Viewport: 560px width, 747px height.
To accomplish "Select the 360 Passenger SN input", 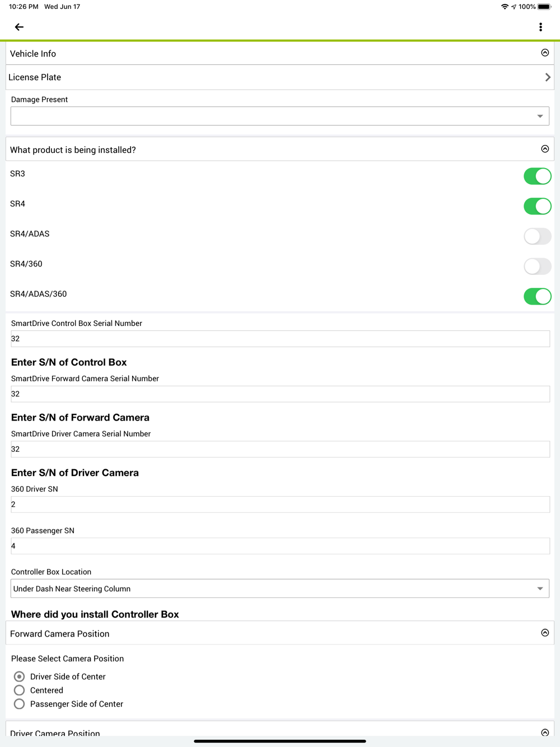I will (x=280, y=546).
